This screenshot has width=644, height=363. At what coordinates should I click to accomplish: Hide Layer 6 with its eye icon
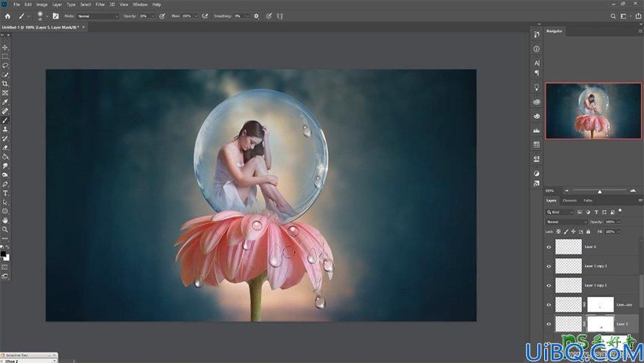[x=549, y=247]
